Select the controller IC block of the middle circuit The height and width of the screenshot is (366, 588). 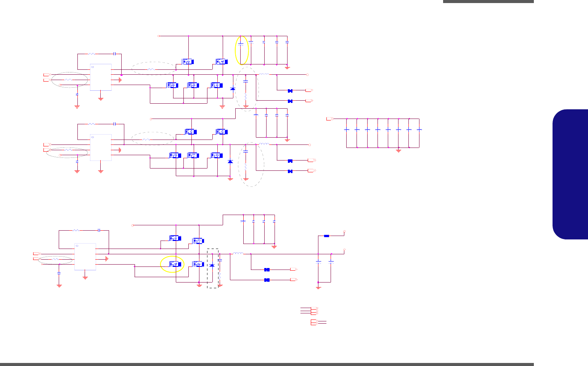pos(101,147)
